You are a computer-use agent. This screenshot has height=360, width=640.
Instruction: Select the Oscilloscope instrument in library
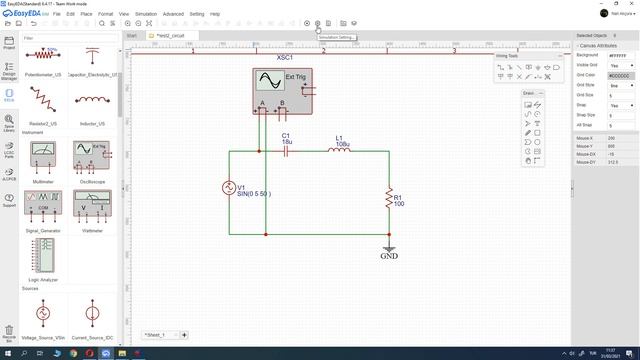tap(93, 162)
